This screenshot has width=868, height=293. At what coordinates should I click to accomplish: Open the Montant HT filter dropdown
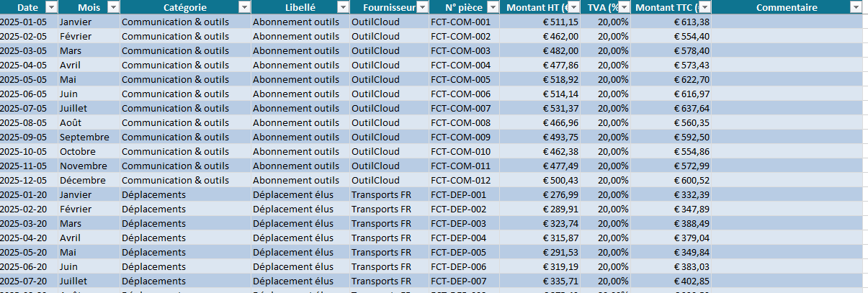point(573,7)
